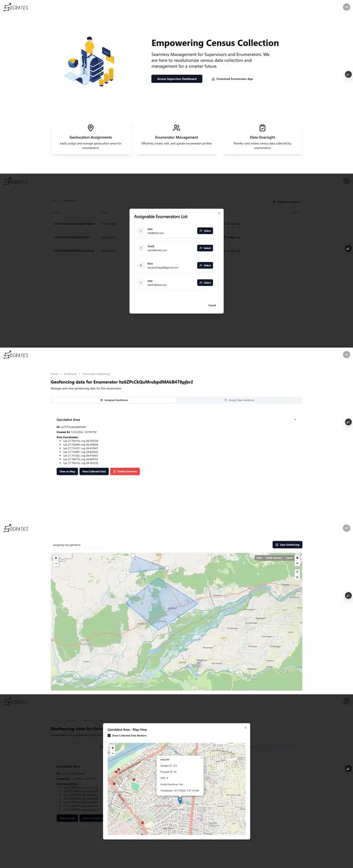Click the Delete Geofence red button
The width and height of the screenshot is (353, 868).
(125, 471)
